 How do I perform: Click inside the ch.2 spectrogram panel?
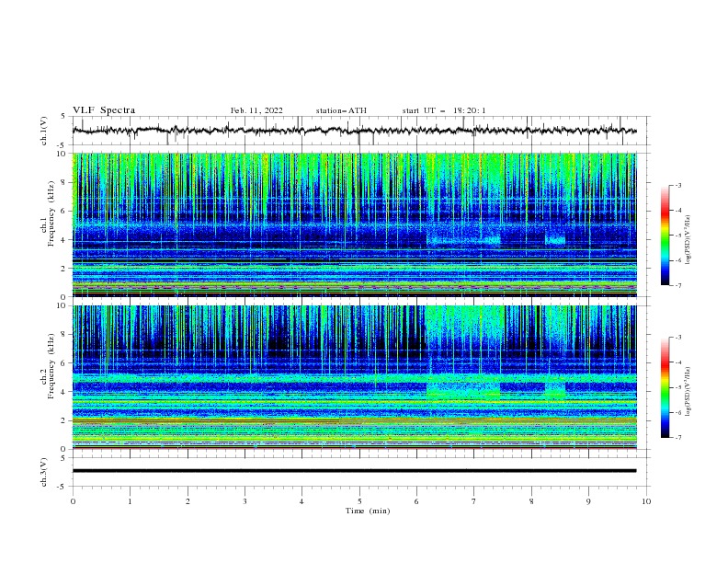point(354,377)
